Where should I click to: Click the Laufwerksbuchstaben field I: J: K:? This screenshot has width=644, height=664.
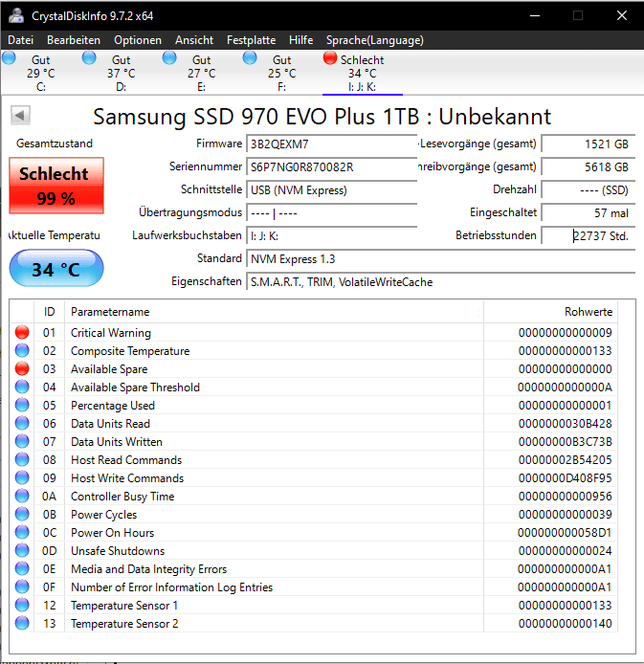[x=331, y=235]
